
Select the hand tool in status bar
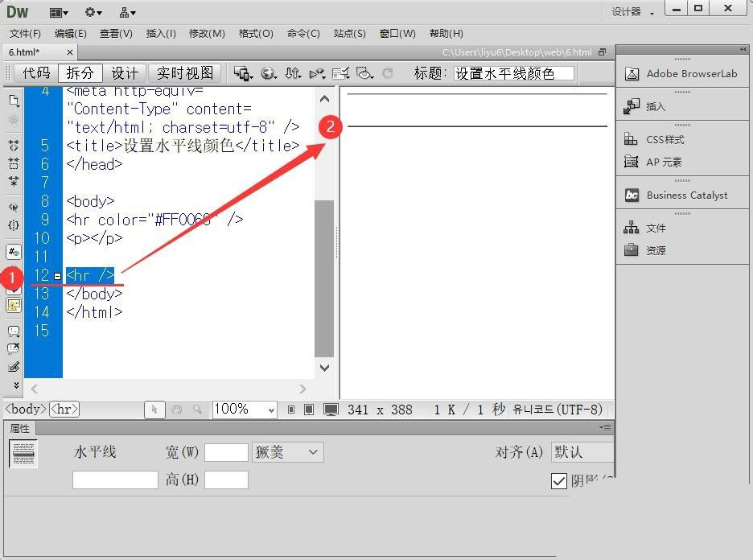pos(176,410)
